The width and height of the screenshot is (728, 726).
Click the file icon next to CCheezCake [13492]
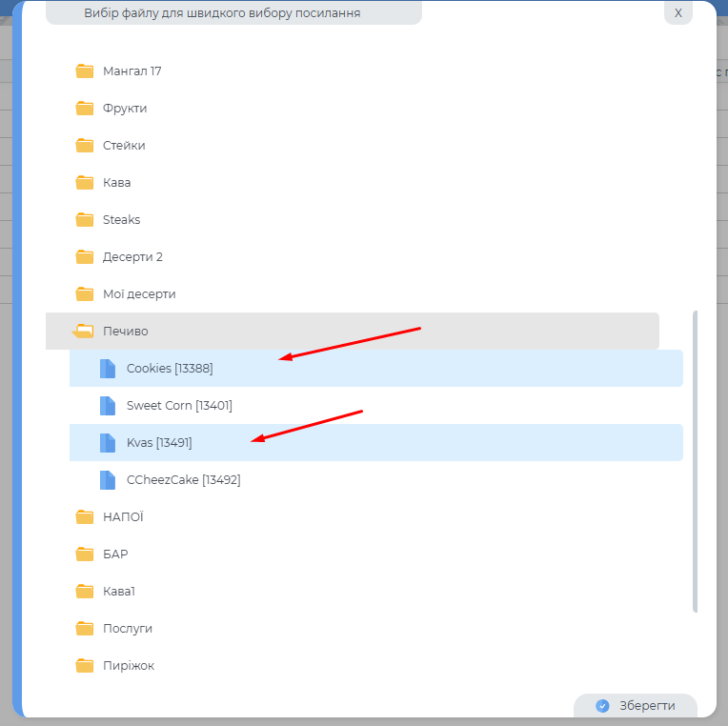tap(108, 480)
